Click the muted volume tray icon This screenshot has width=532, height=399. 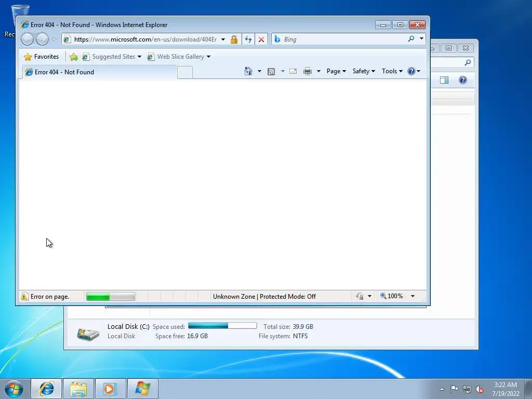coord(480,389)
